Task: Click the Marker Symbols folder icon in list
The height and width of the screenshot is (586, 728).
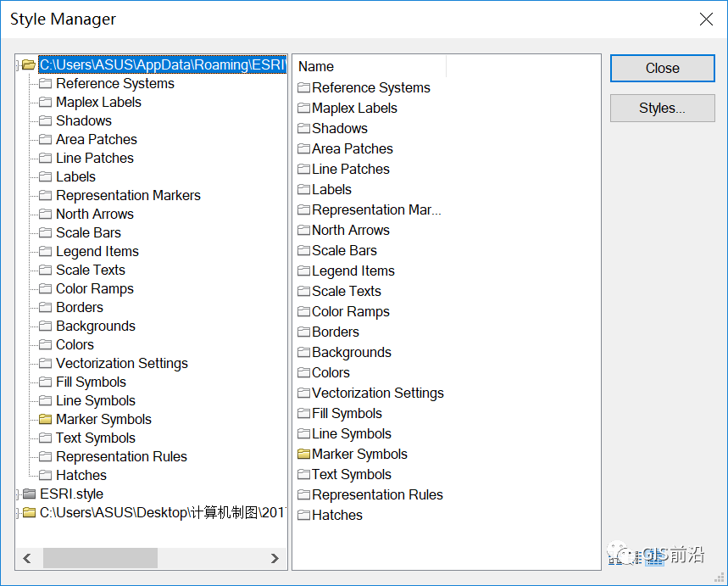Action: tap(304, 454)
